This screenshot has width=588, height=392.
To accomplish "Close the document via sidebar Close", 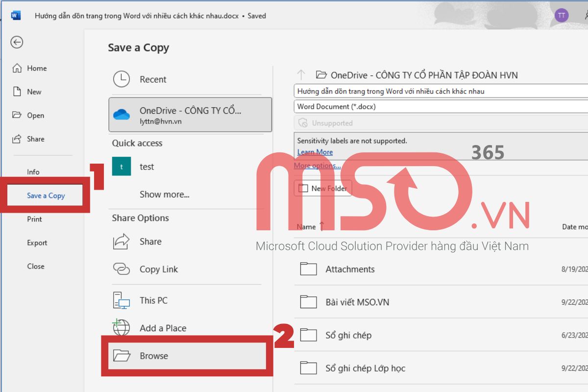I will pos(36,266).
